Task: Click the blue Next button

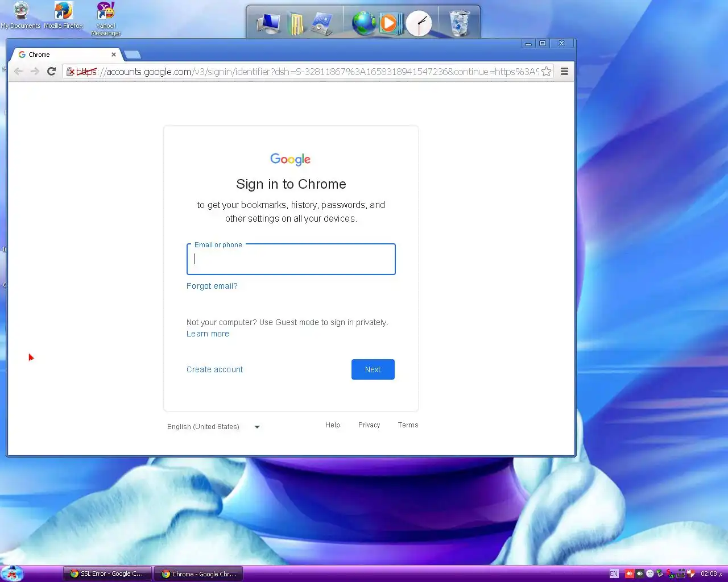Action: (373, 369)
